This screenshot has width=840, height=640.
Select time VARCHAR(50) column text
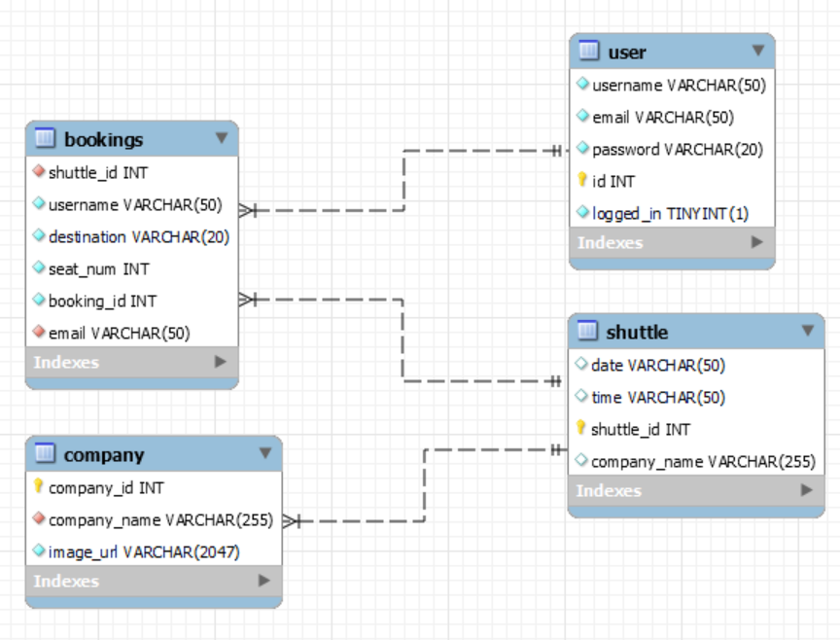pyautogui.click(x=658, y=398)
